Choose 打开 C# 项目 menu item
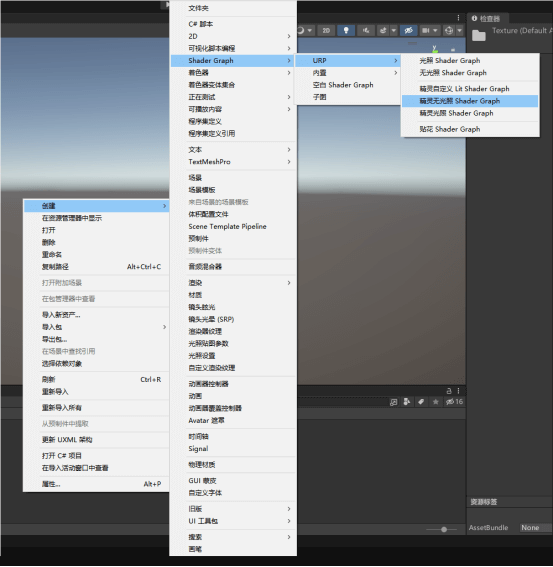 coord(97,456)
